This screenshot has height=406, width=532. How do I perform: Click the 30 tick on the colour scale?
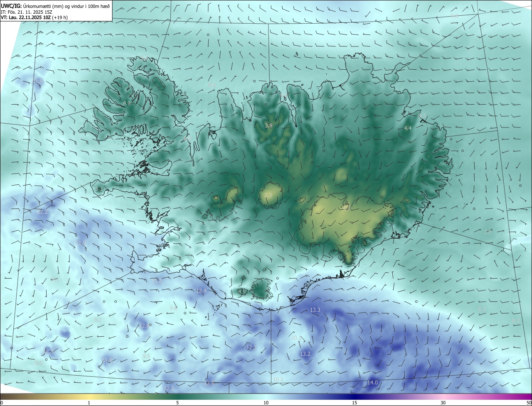tap(443, 403)
